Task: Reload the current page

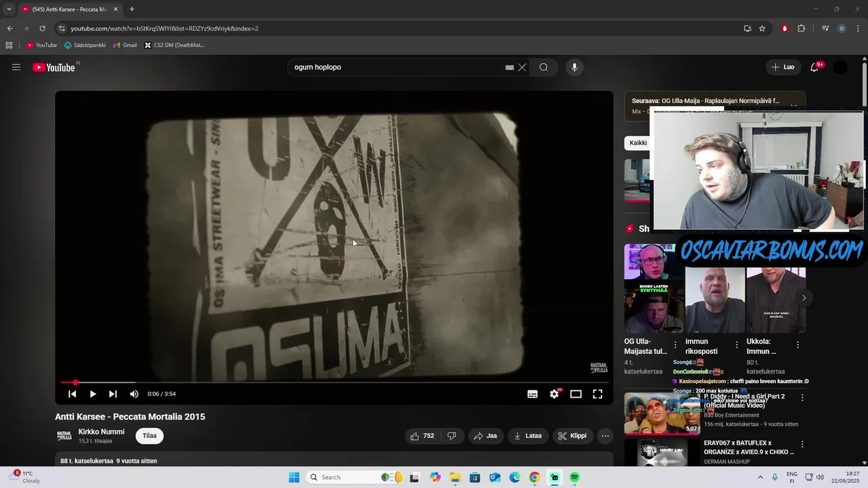Action: [42, 28]
